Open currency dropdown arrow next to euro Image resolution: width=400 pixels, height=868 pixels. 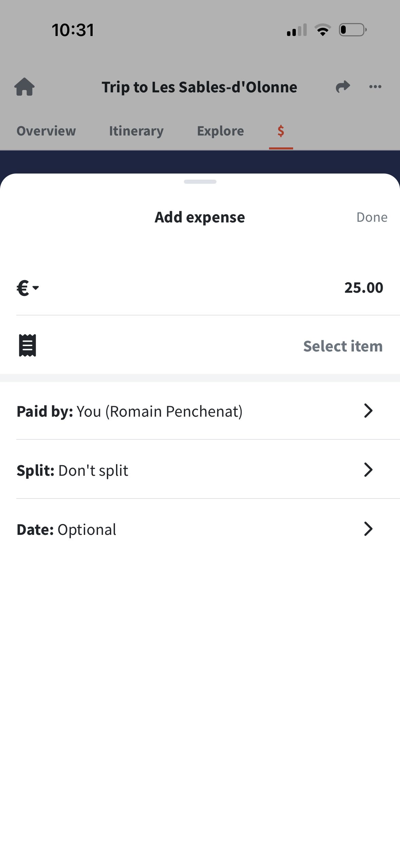click(x=36, y=288)
